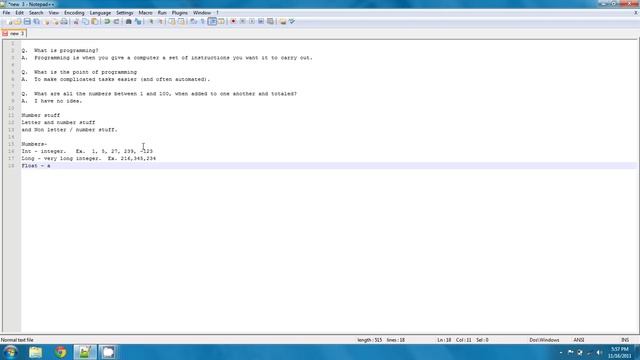
Task: Click line 'Q. What is the point of programming'
Action: (x=79, y=72)
